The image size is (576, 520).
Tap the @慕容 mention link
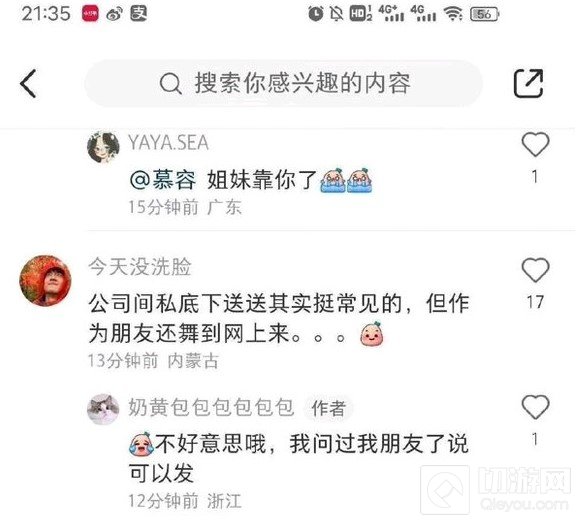163,180
